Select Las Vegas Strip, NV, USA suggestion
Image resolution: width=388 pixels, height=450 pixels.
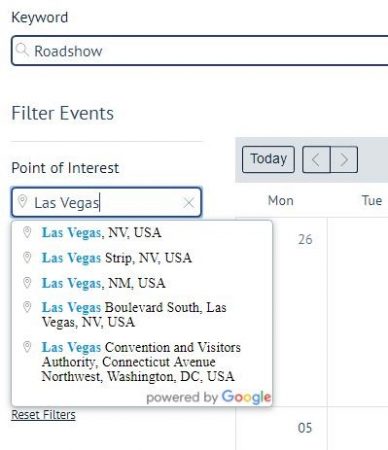coord(142,258)
